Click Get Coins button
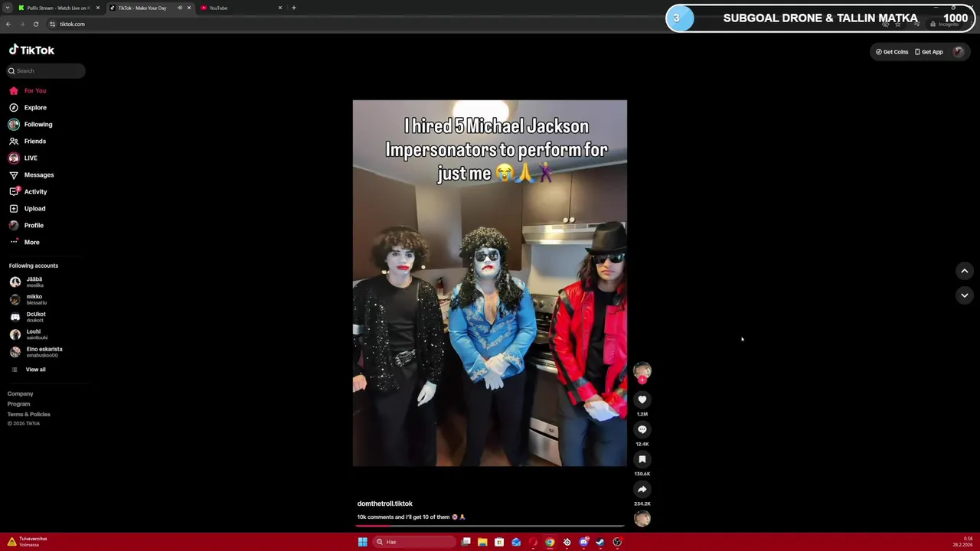The image size is (980, 551). (x=892, y=52)
